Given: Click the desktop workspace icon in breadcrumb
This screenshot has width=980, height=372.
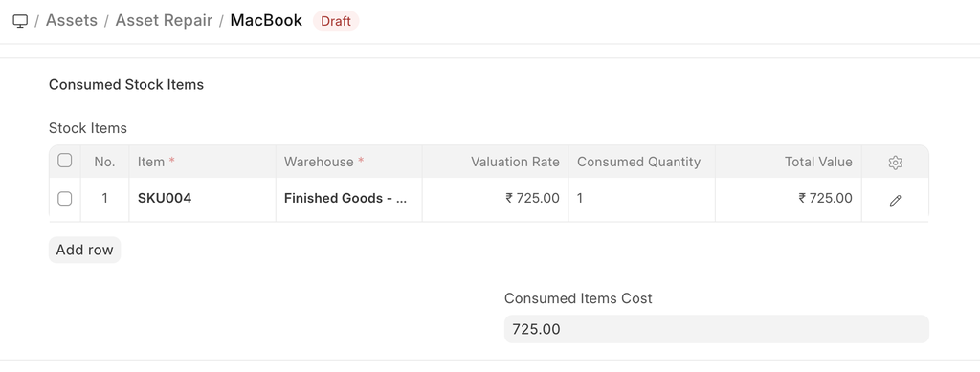Looking at the screenshot, I should 20,21.
